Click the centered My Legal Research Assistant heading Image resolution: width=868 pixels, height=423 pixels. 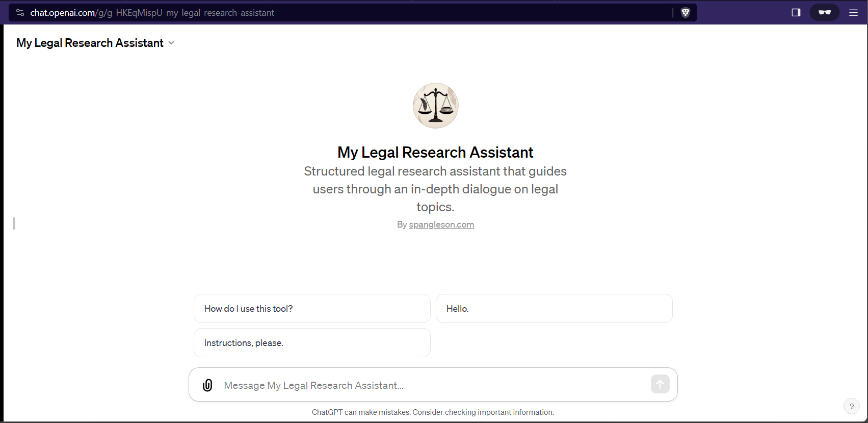click(x=435, y=153)
